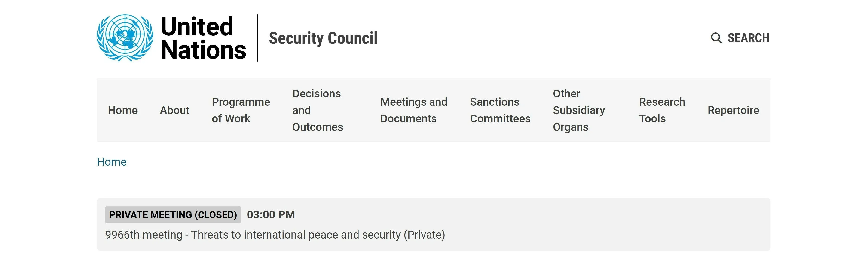Click the Threats to international peace text
868x254 pixels.
pos(275,235)
